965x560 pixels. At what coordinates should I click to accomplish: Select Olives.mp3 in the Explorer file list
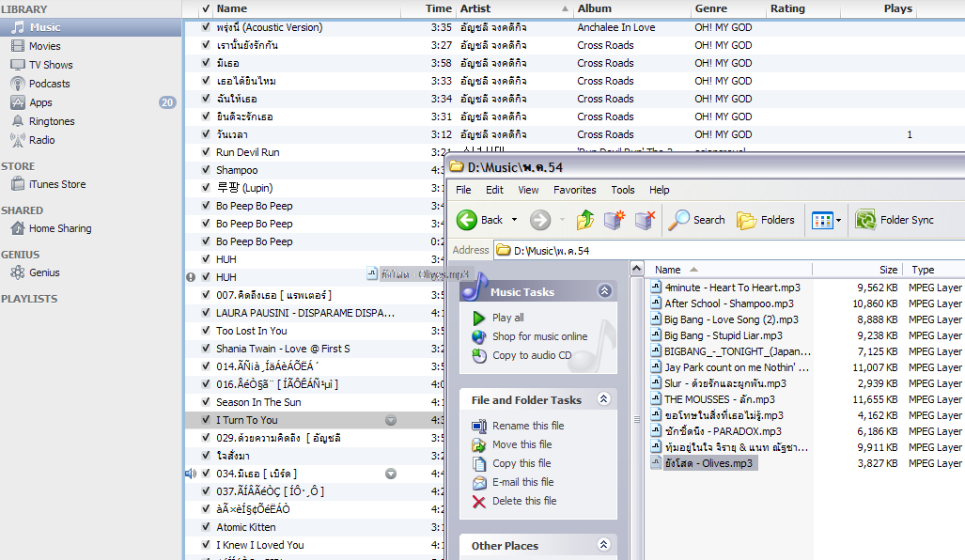click(708, 463)
